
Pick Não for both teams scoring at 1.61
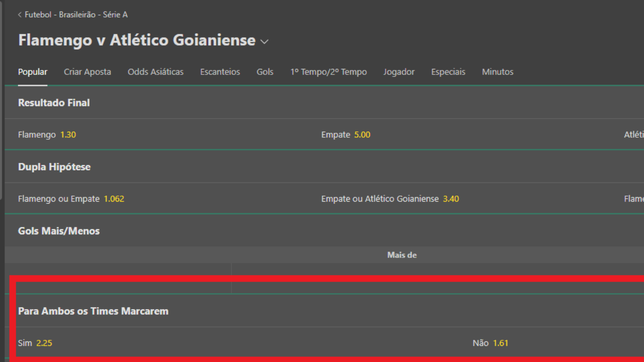491,343
